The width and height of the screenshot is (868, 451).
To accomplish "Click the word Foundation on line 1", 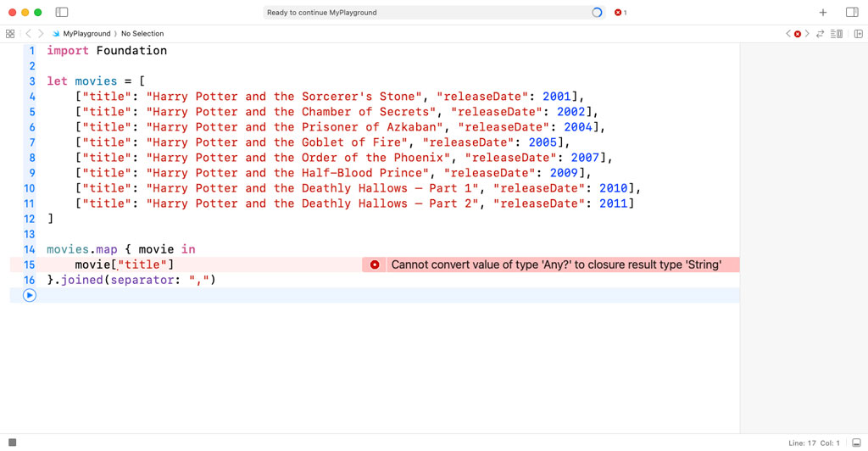I will coord(131,50).
